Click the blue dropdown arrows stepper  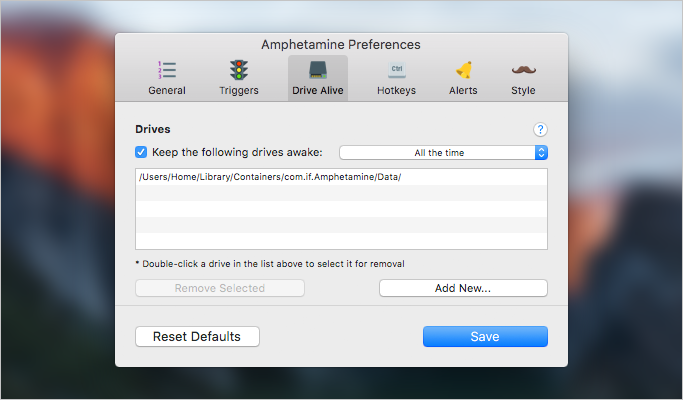(541, 153)
